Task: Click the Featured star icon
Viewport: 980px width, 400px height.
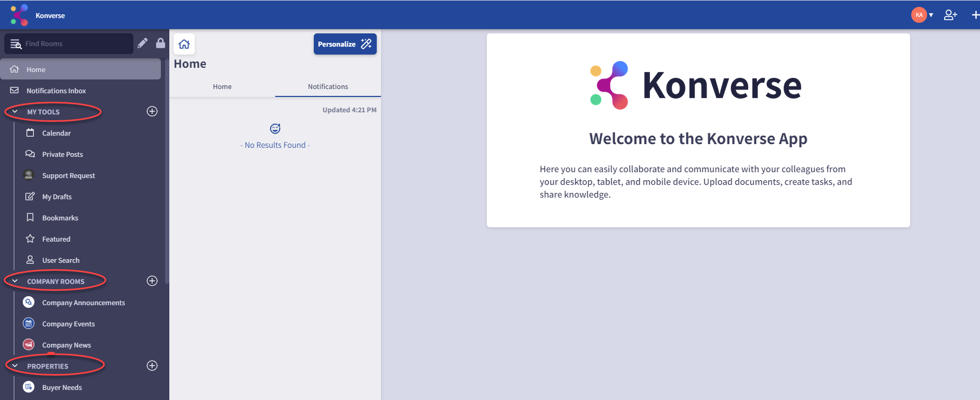Action: click(x=30, y=238)
